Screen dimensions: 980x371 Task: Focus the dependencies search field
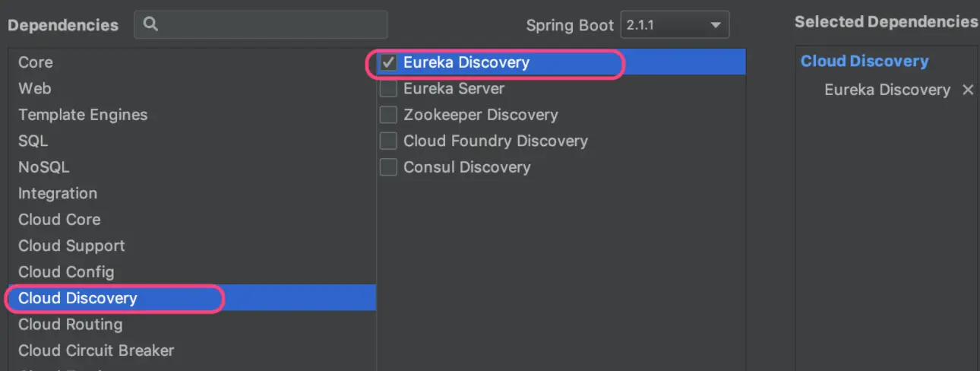click(x=270, y=24)
